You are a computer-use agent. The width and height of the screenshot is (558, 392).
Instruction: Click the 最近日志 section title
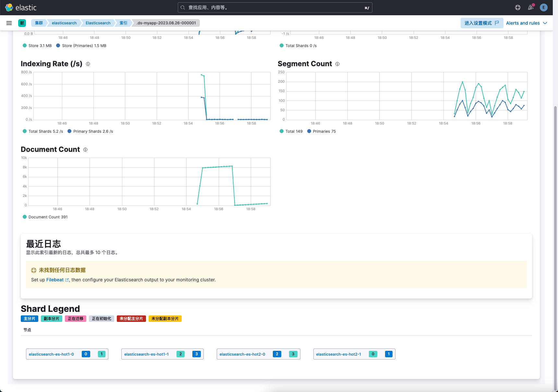point(43,244)
